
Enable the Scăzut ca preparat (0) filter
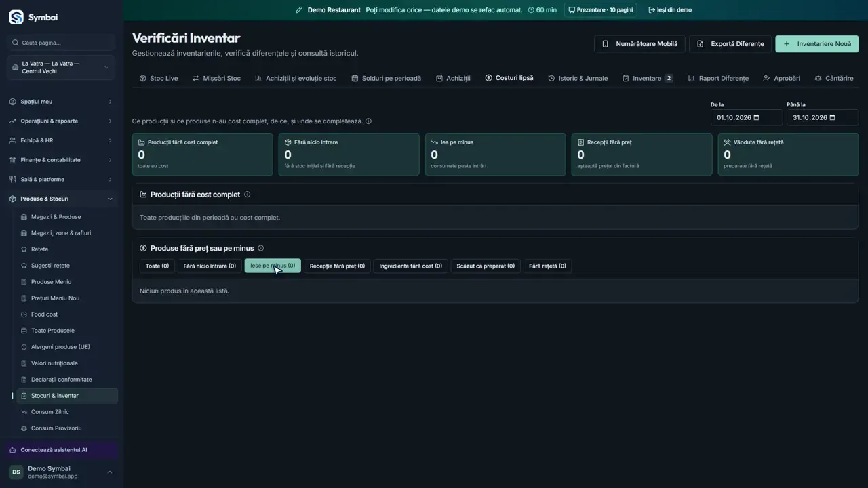click(486, 266)
